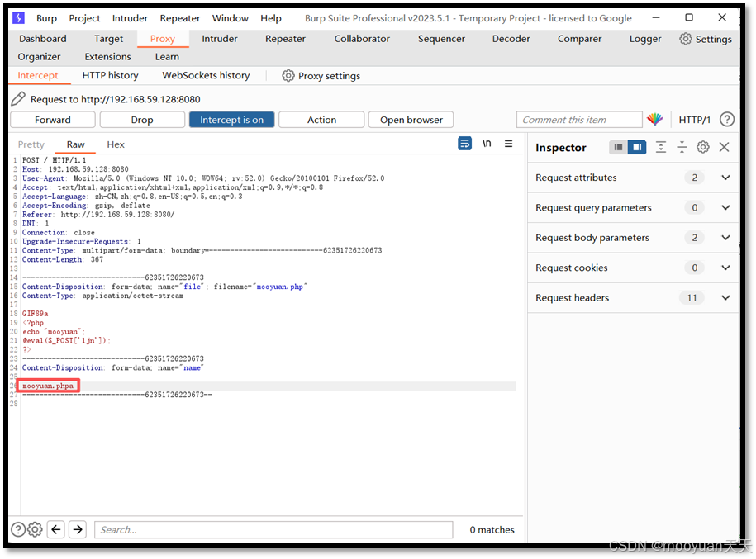Click the Open browser button
The width and height of the screenshot is (756, 559).
(411, 120)
